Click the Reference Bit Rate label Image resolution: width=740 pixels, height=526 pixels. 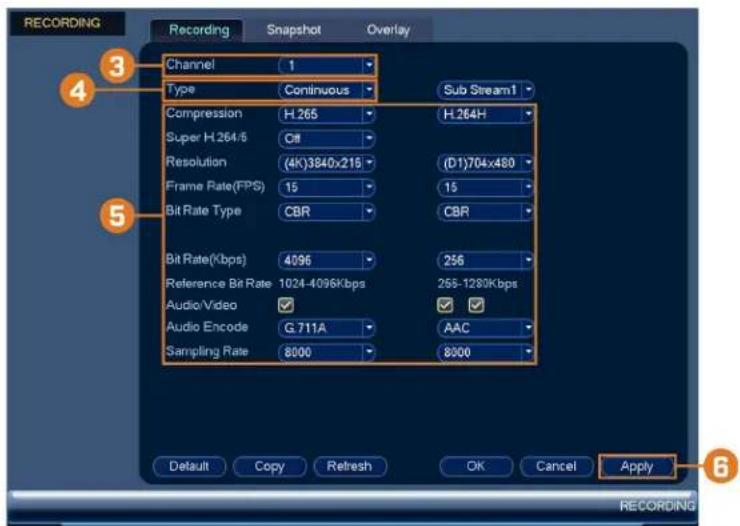coord(219,284)
